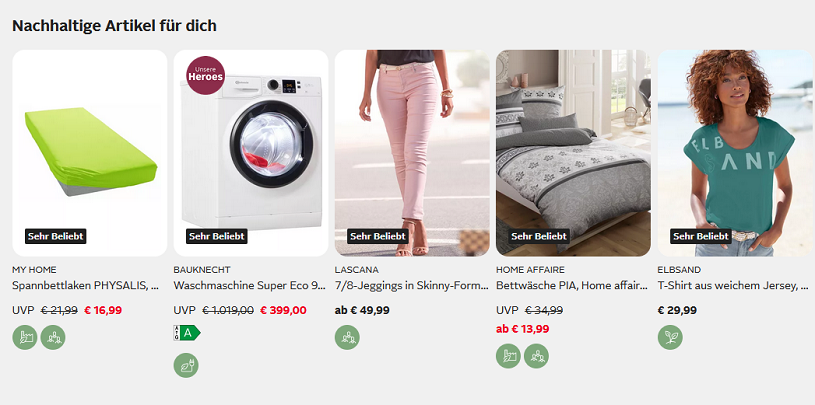
Task: Open the Waschmaschine Super Eco product title
Action: coord(249,285)
